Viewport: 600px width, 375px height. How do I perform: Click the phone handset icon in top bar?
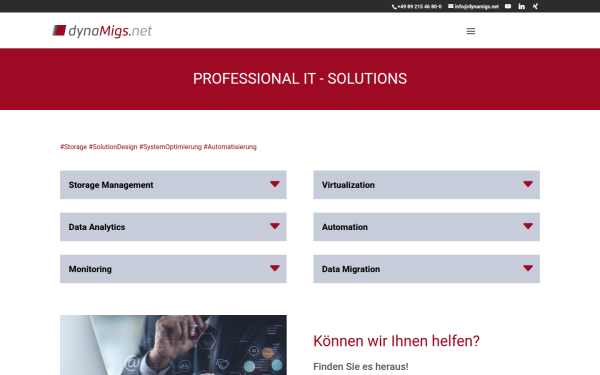pos(394,7)
